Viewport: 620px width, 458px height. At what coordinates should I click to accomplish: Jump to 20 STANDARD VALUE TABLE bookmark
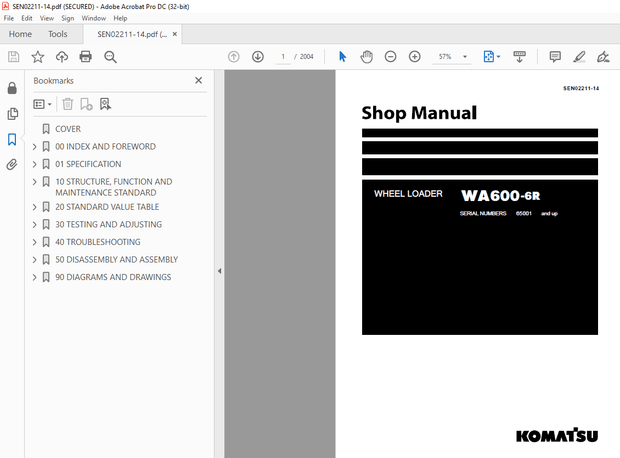click(x=107, y=207)
